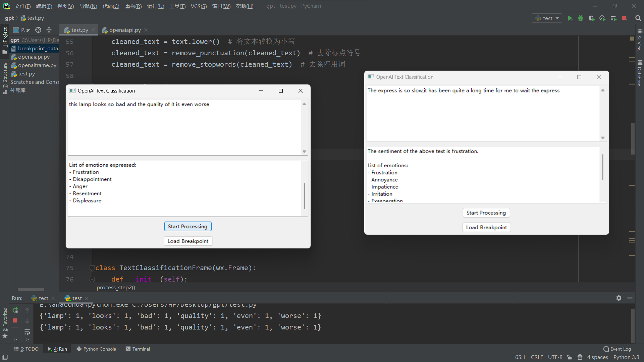Viewport: 644px width, 362px height.
Task: Toggle tool window bars at bottom-left corner
Action: click(x=5, y=357)
